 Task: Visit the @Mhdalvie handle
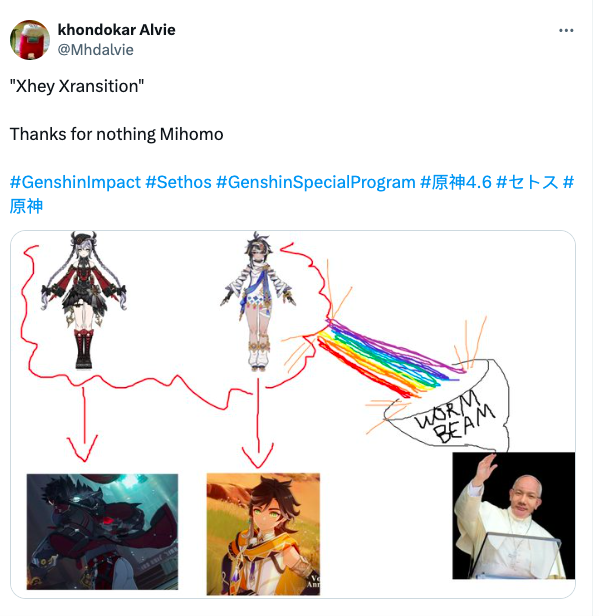(95, 50)
